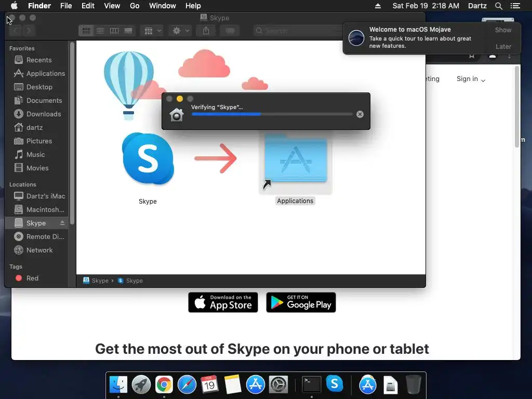Open Spotlight search in menu bar
532x399 pixels.
[x=498, y=6]
